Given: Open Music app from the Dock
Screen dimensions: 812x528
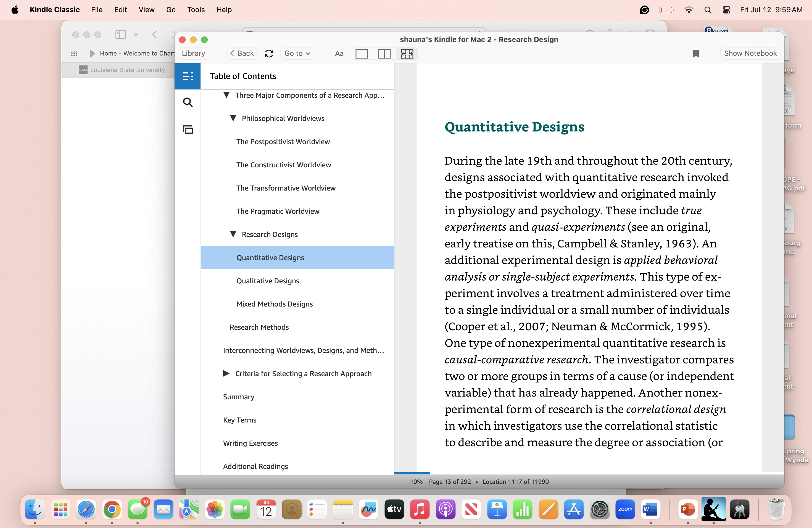Looking at the screenshot, I should (420, 509).
